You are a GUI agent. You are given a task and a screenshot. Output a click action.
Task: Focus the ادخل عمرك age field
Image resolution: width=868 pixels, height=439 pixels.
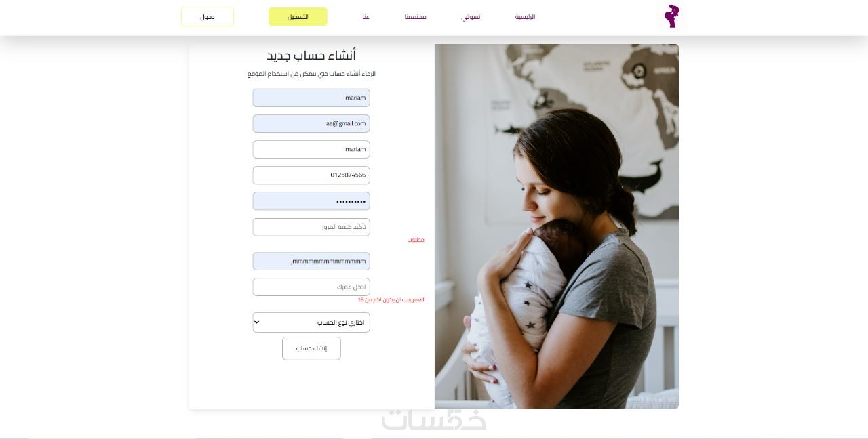click(311, 287)
